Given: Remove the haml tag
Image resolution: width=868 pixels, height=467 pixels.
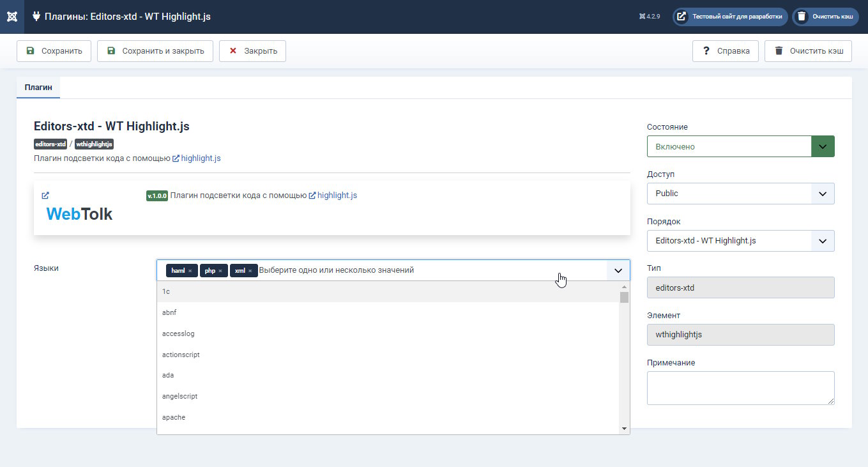Looking at the screenshot, I should click(190, 271).
